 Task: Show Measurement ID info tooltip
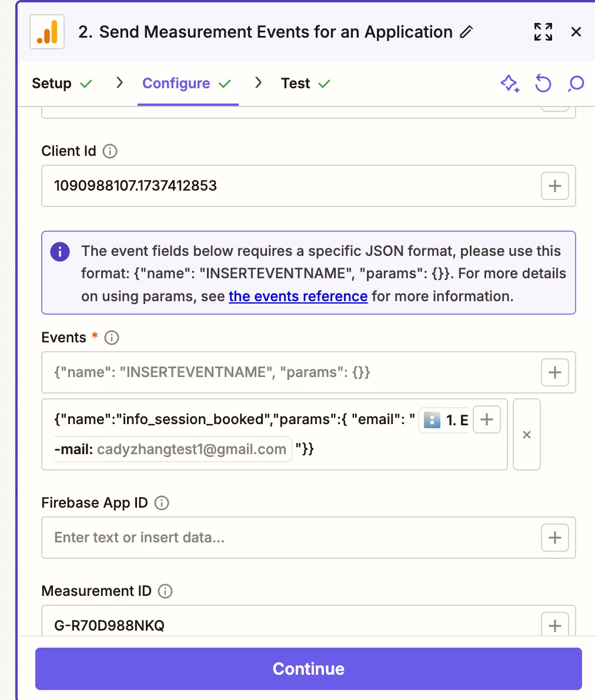(165, 591)
